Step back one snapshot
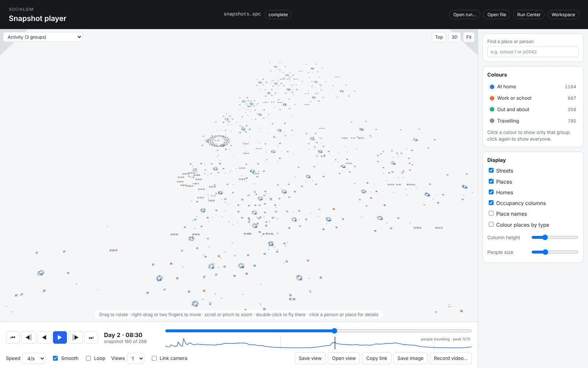588x368 pixels. click(x=29, y=337)
